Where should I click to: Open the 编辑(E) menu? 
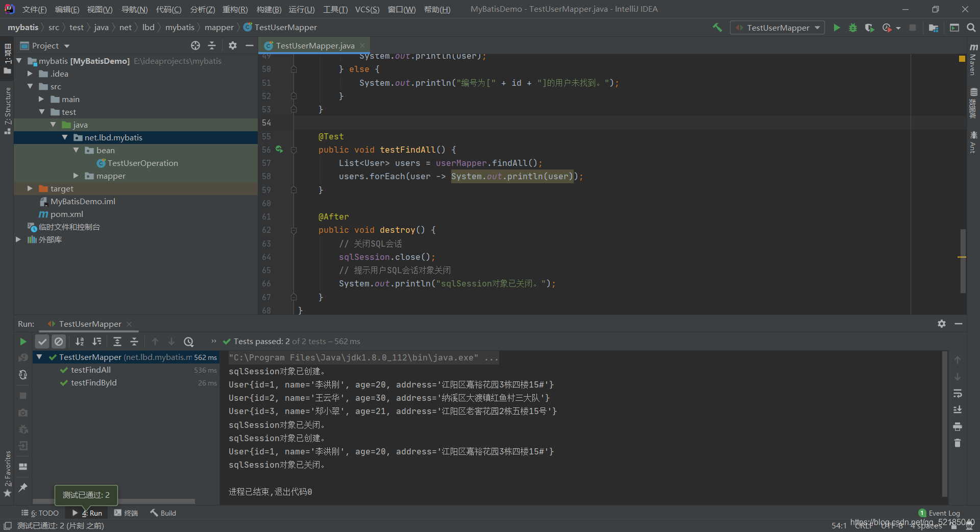[67, 9]
